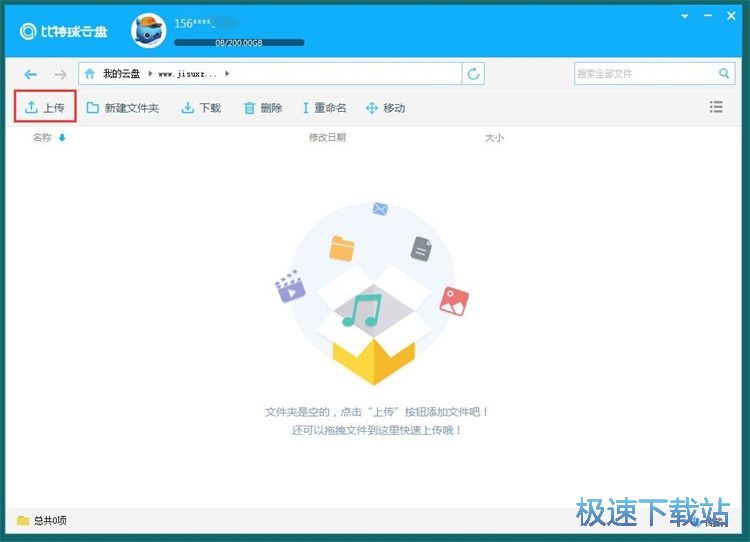Sort files by the 大小 column
The image size is (750, 542).
click(x=494, y=138)
